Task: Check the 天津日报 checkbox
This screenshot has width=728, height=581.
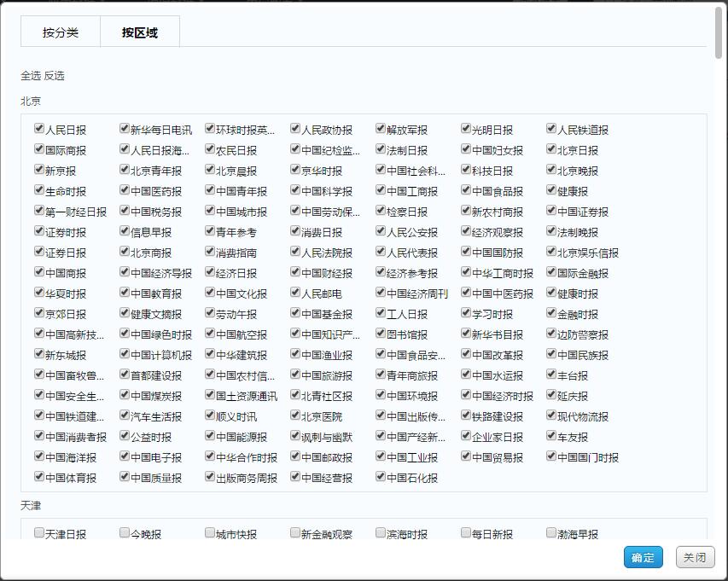Action: [39, 532]
